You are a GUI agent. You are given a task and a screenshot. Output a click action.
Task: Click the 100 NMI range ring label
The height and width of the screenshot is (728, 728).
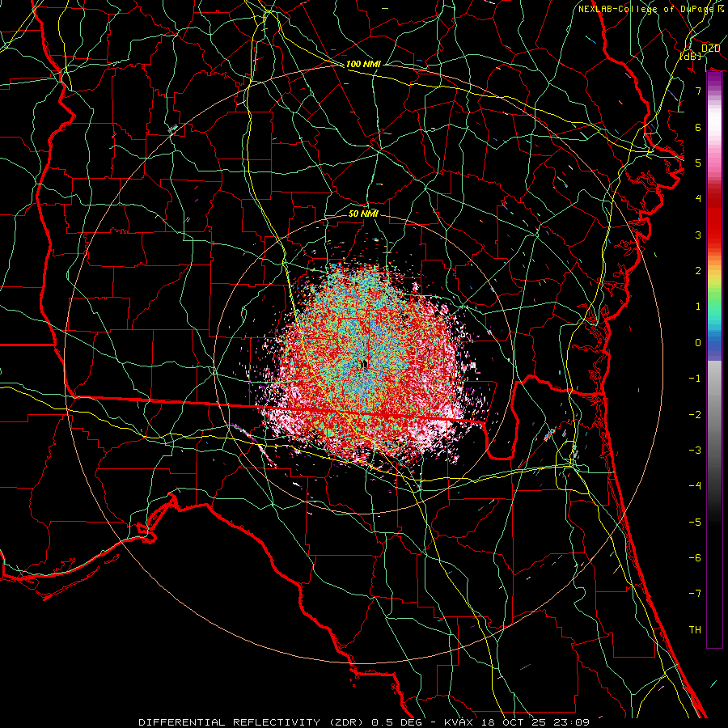click(363, 64)
